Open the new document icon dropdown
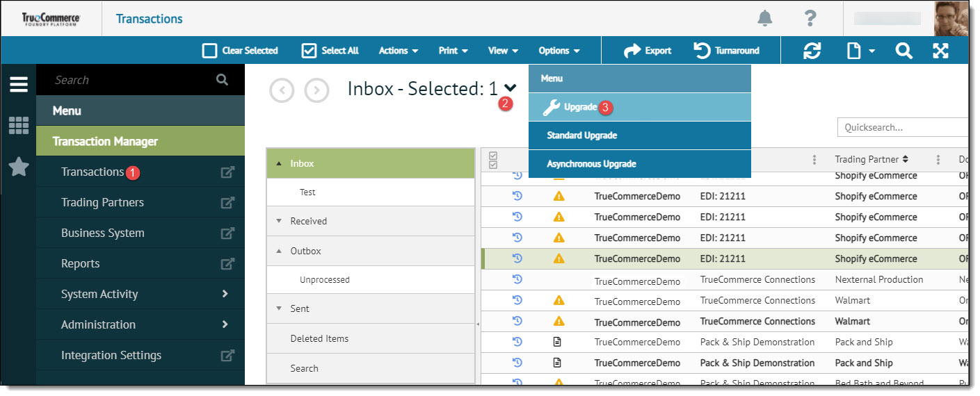Screen dimensions: 980x396 coord(860,51)
